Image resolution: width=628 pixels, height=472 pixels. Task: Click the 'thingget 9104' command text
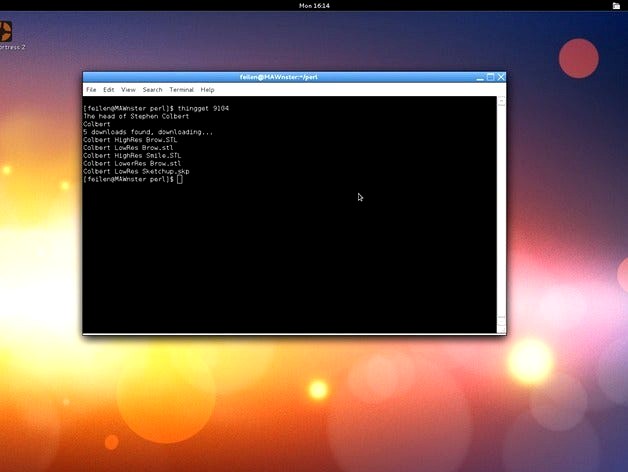click(x=204, y=107)
